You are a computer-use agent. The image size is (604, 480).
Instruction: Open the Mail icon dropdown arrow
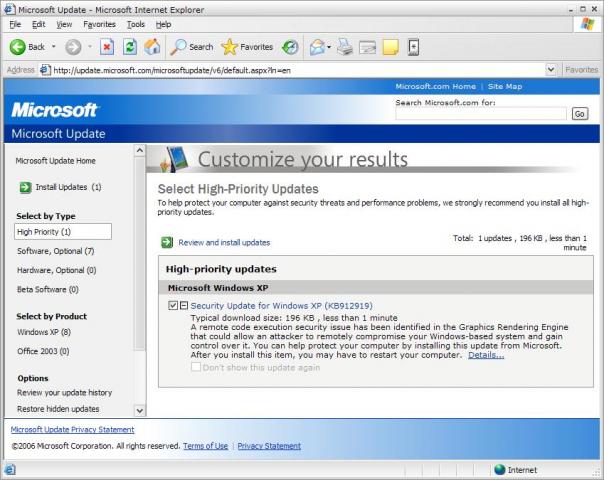point(329,47)
